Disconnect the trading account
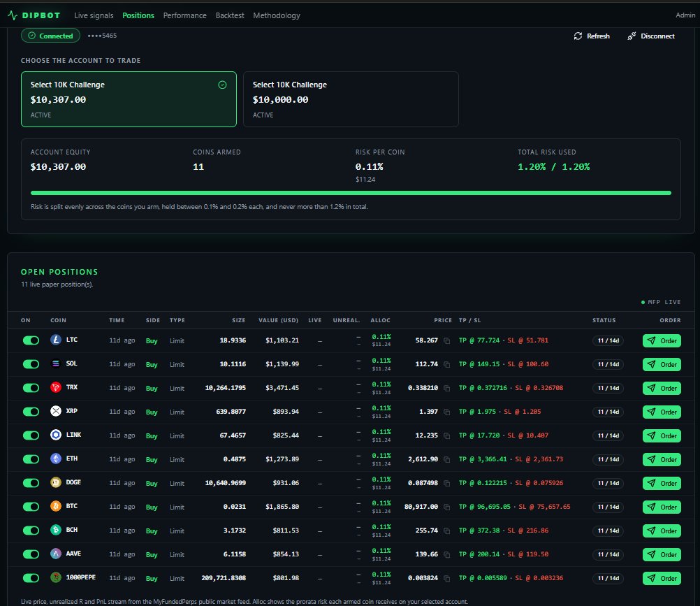Image resolution: width=700 pixels, height=606 pixels. click(651, 36)
